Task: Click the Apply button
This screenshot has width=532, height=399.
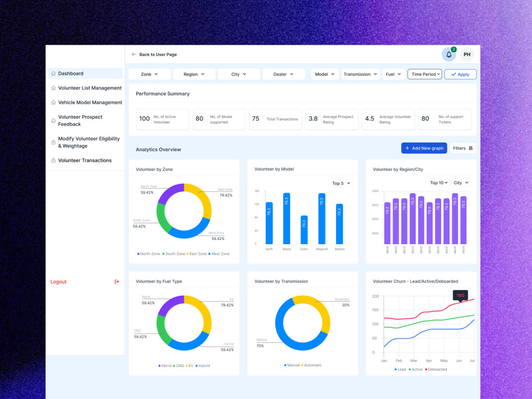Action: (x=460, y=74)
